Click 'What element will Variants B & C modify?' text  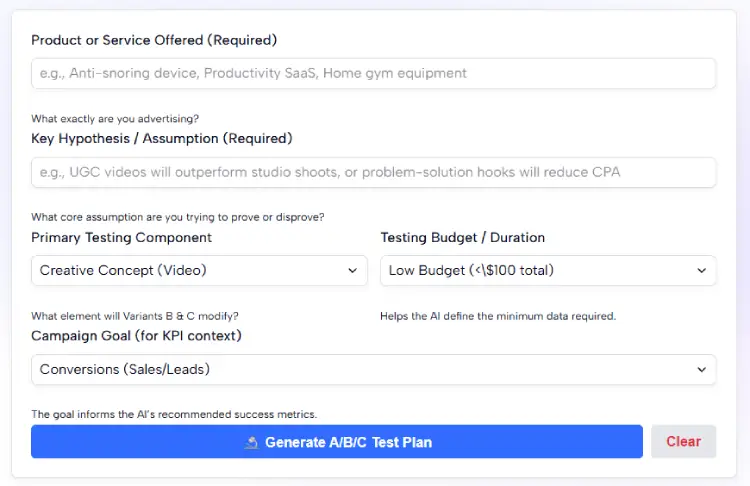point(135,316)
